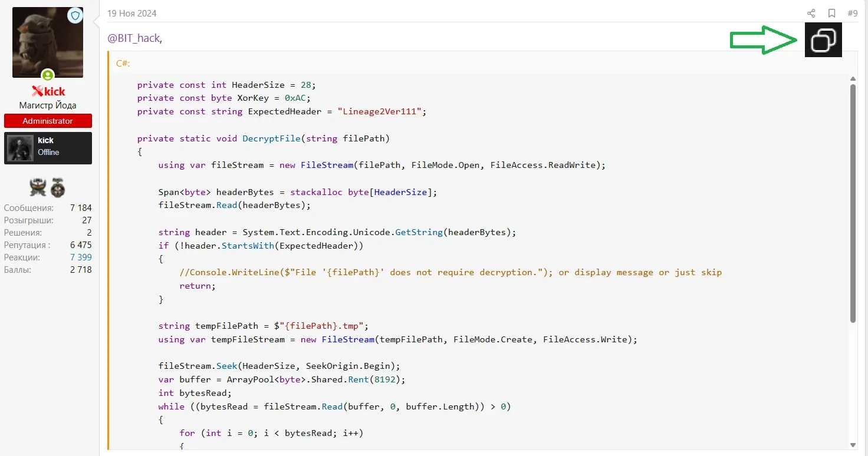Click the Решения value 2
Viewport: 868px width, 456px height.
point(89,233)
